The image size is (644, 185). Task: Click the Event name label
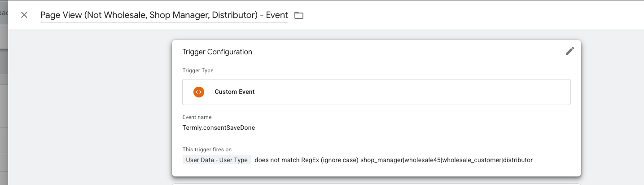[197, 117]
